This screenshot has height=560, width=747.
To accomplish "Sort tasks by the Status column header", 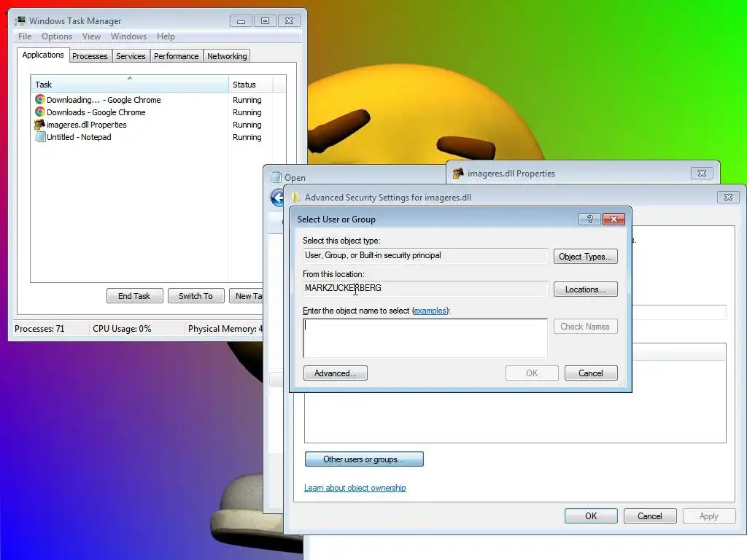I will tap(251, 85).
